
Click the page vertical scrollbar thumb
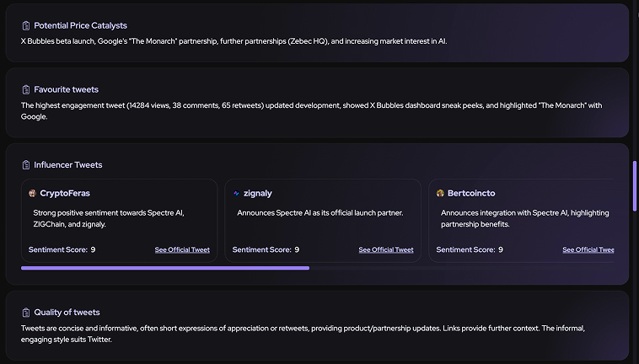[x=635, y=186]
